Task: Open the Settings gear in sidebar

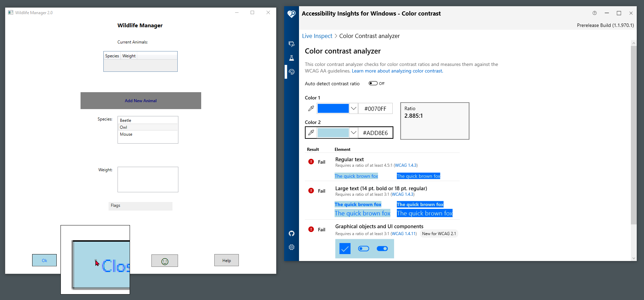Action: [x=291, y=247]
